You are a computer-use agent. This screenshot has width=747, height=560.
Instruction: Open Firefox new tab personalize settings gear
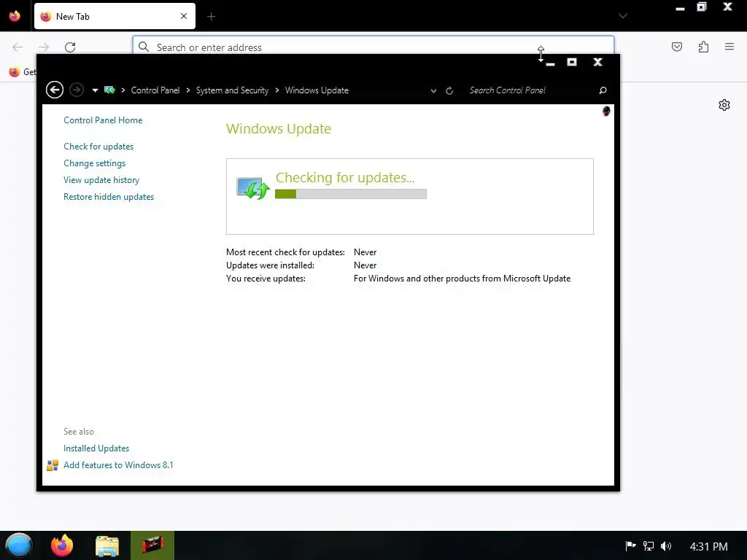pos(724,105)
